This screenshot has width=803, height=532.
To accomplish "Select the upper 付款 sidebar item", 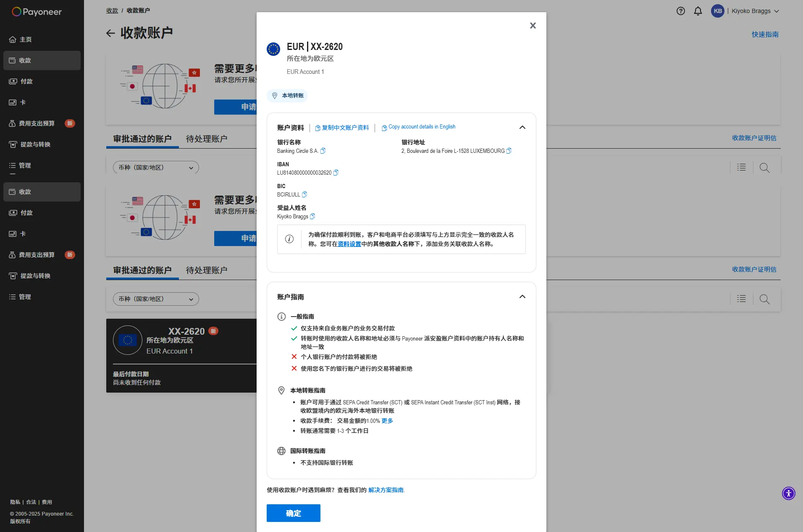I will tap(42, 81).
